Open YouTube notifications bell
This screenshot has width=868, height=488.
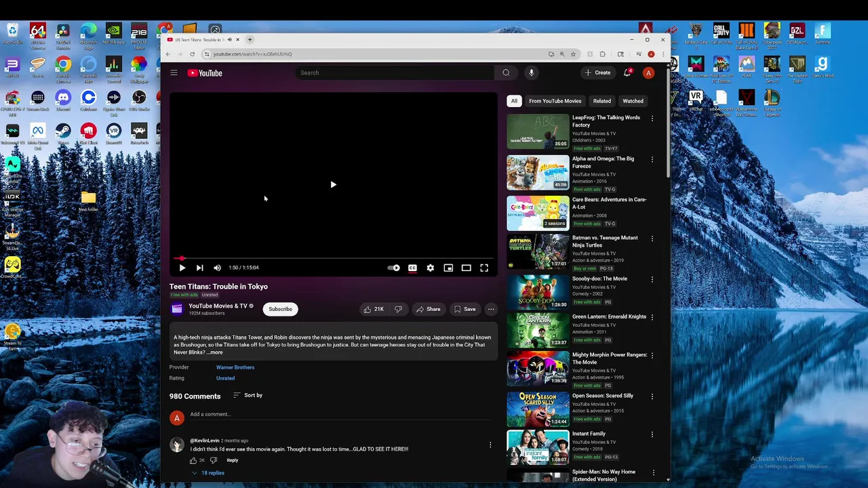(627, 73)
